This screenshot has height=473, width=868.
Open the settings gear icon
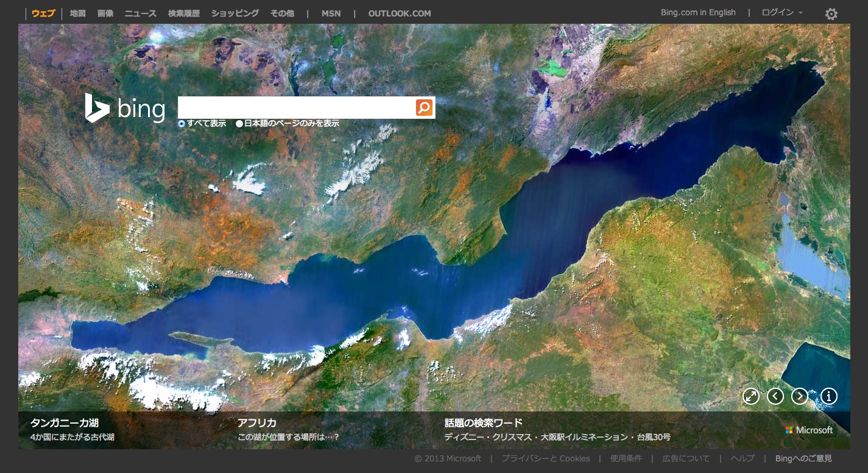click(x=831, y=13)
